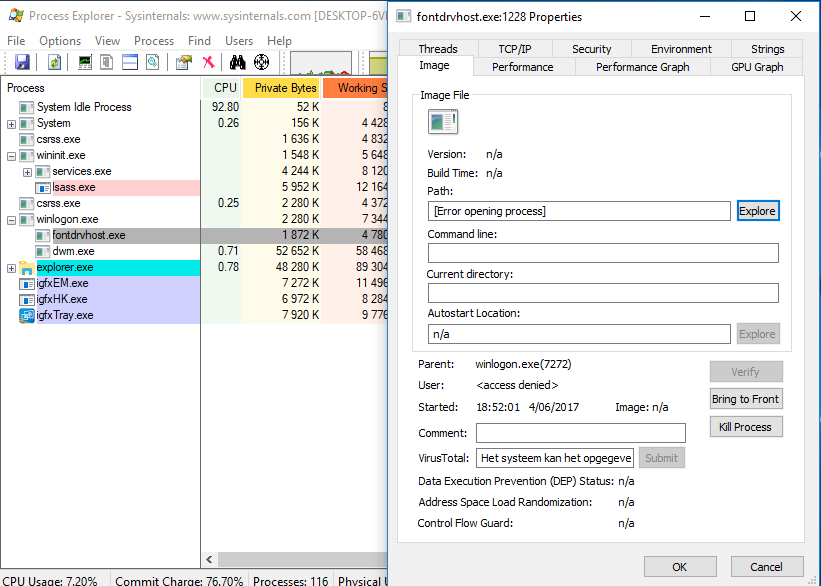Click the horizontal scrollbar left arrow
Screen dimensions: 821x586
tap(209, 559)
